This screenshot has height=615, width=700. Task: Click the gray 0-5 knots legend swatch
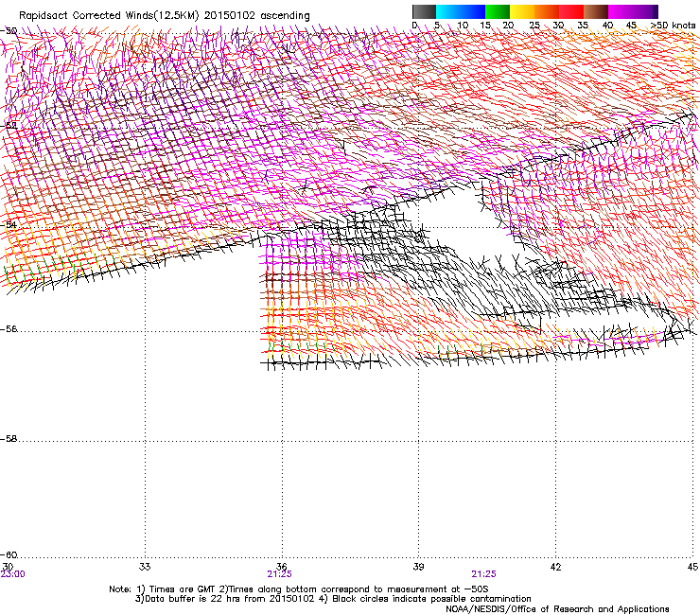(424, 11)
